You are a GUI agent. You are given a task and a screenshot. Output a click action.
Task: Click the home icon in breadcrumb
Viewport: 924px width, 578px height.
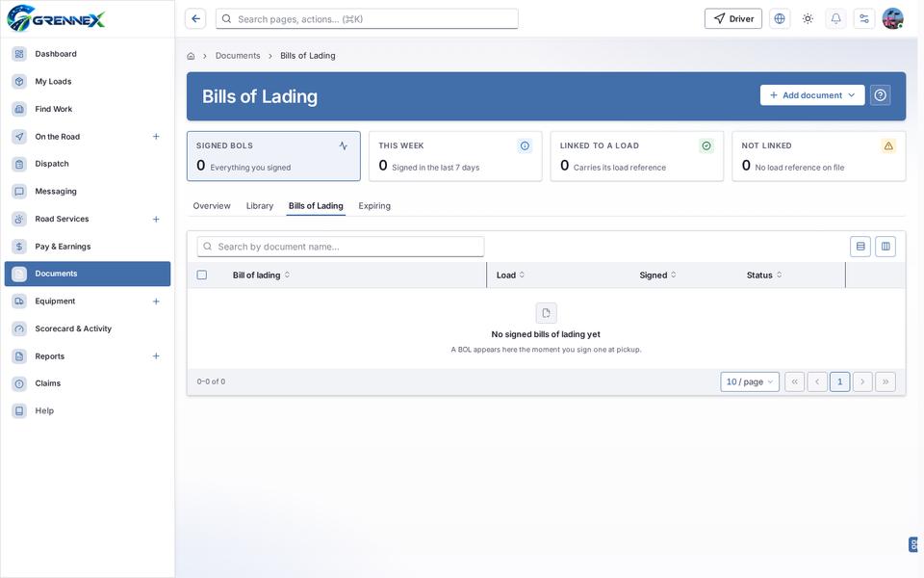(x=191, y=56)
